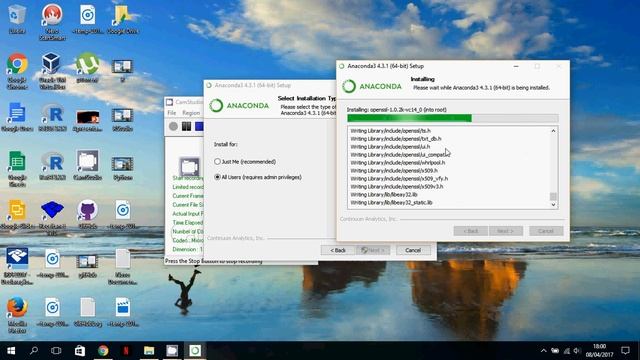Open the Nero StartSmart desktop shortcut
The width and height of the screenshot is (640, 360).
[52, 21]
